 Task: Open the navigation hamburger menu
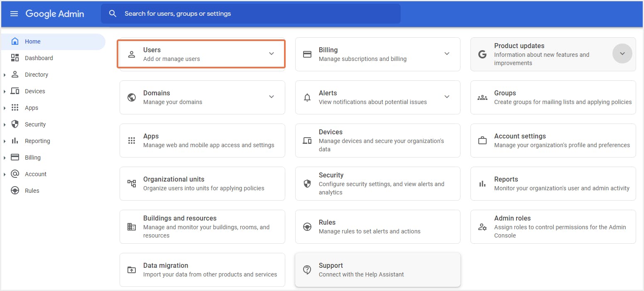(x=14, y=13)
